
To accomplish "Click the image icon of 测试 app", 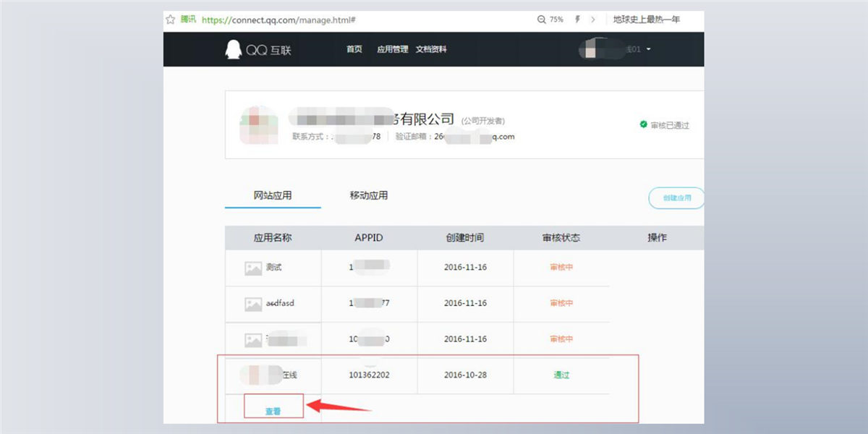I will pos(253,268).
